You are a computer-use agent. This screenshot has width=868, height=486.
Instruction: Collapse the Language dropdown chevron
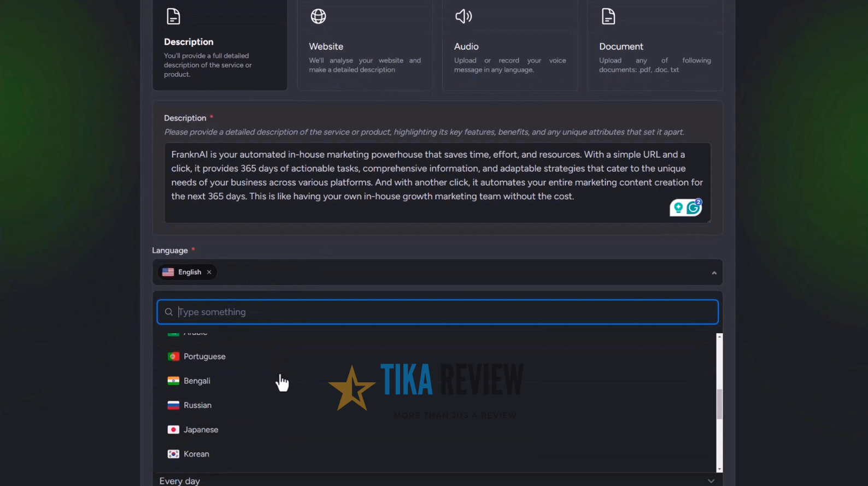[714, 272]
